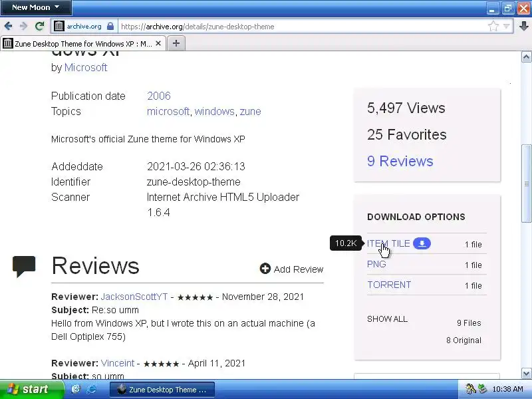Download the ITEM TILE file
This screenshot has width=532, height=399.
pyautogui.click(x=388, y=243)
